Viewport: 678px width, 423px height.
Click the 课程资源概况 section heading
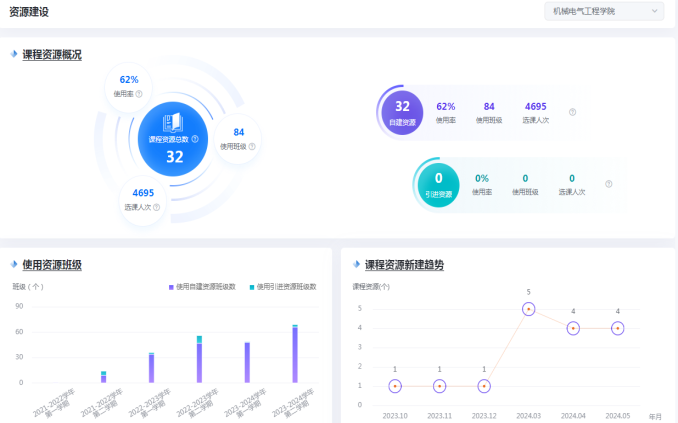[52, 54]
